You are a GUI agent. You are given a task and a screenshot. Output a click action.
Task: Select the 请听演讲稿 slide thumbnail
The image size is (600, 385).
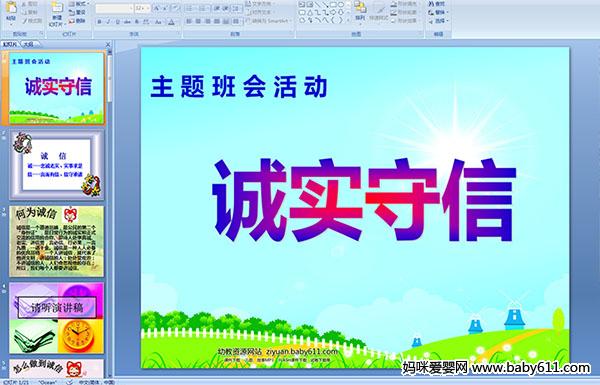(x=56, y=318)
